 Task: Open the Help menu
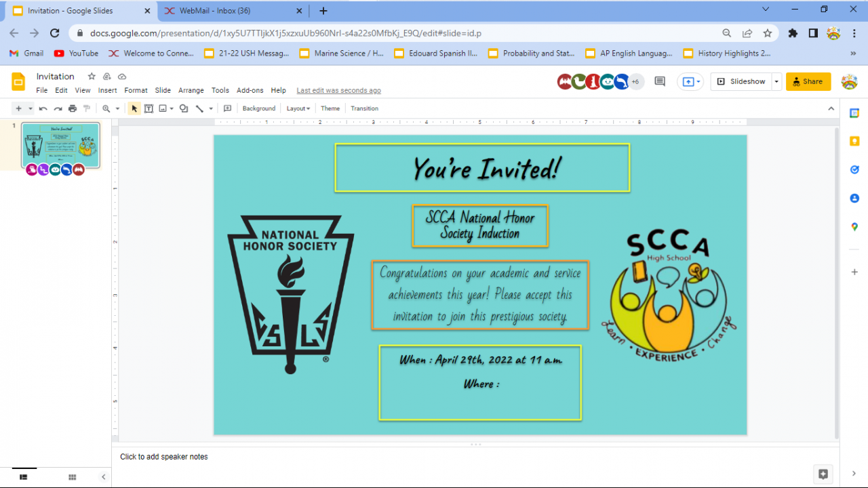click(279, 90)
